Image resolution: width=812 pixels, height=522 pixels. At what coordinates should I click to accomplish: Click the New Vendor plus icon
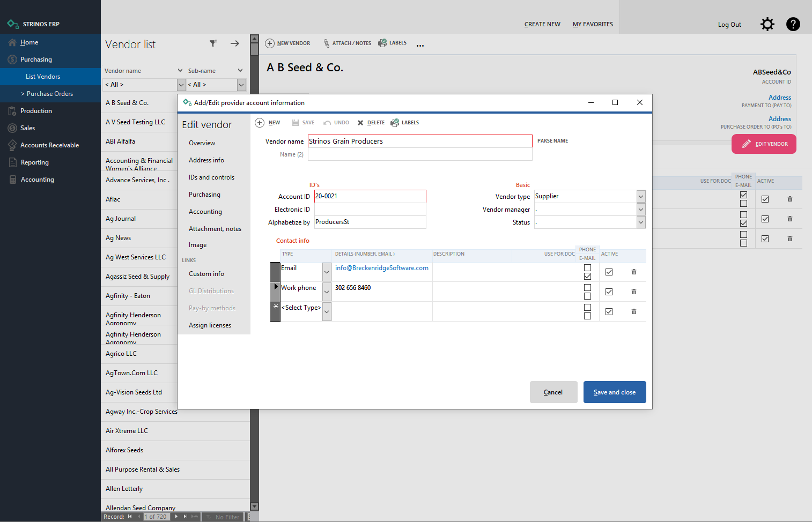point(270,43)
